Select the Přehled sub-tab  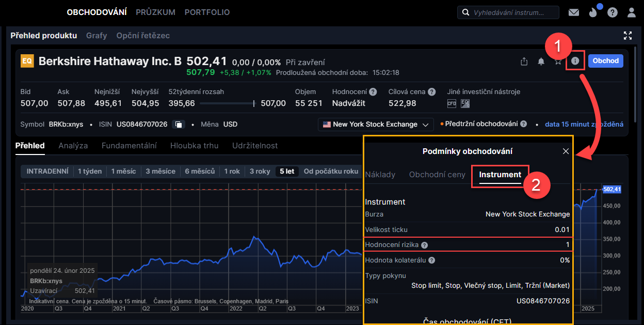30,146
